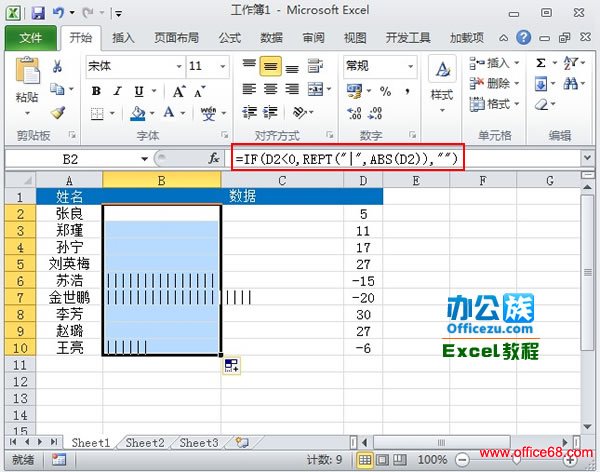
Task: Click the Clear eraser icon
Action: tap(542, 104)
